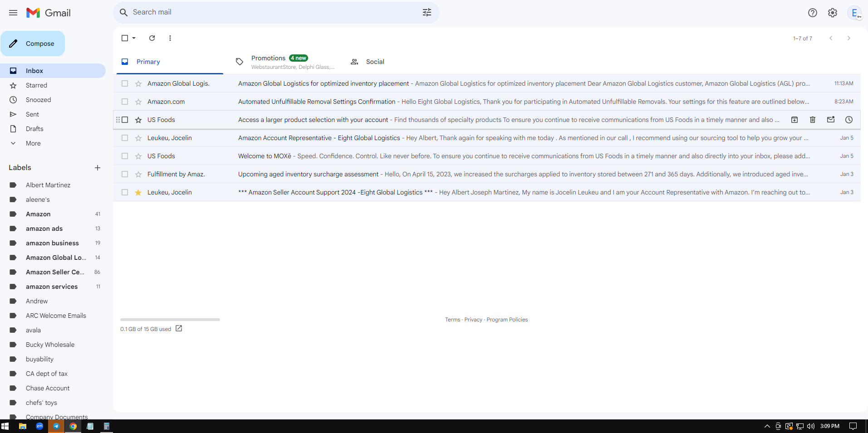The width and height of the screenshot is (868, 433).
Task: Select the 'Welcome to MOXē' email checkbox
Action: pos(125,156)
